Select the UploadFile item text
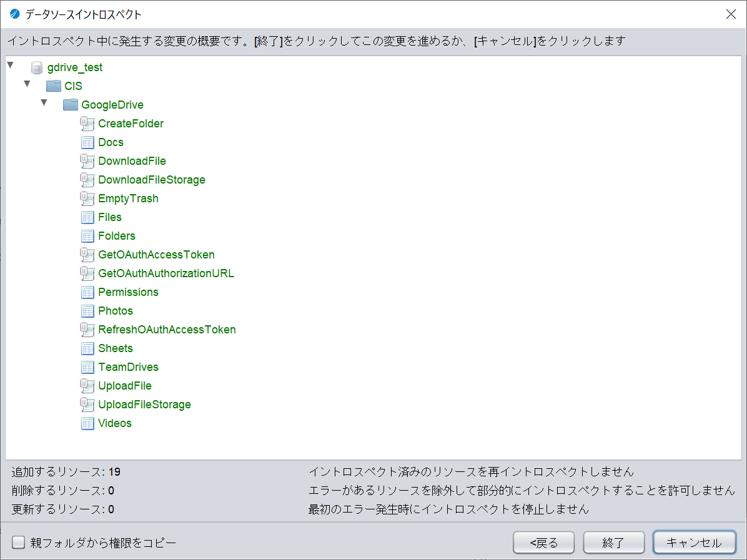Image resolution: width=747 pixels, height=560 pixels. pos(125,386)
